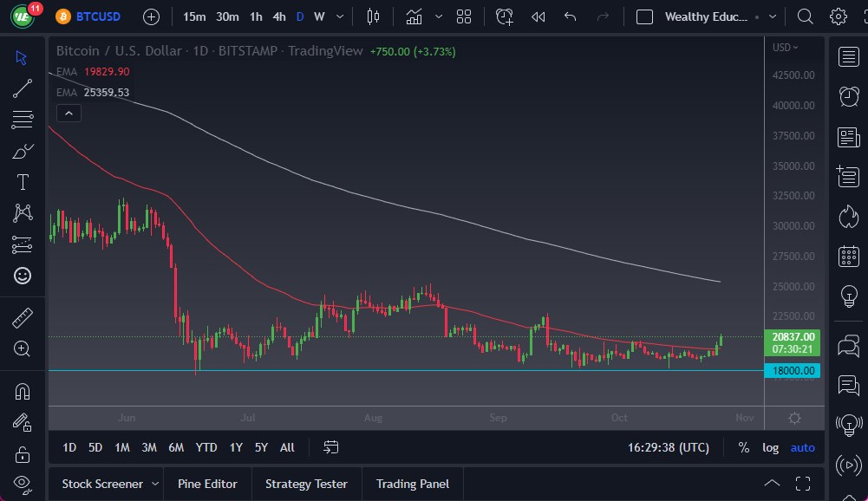Click the 1Y date range button
This screenshot has height=501, width=868.
tap(235, 447)
